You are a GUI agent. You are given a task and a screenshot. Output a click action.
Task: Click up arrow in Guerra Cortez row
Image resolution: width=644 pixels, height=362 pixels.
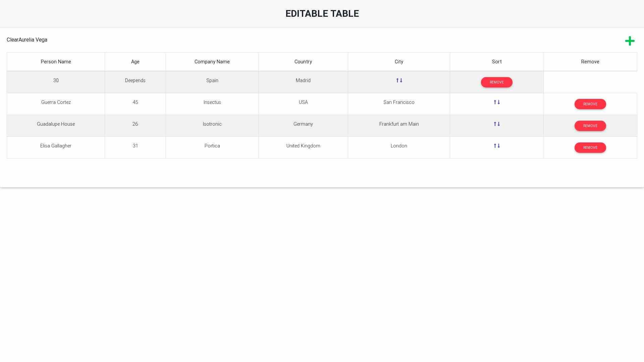[495, 102]
